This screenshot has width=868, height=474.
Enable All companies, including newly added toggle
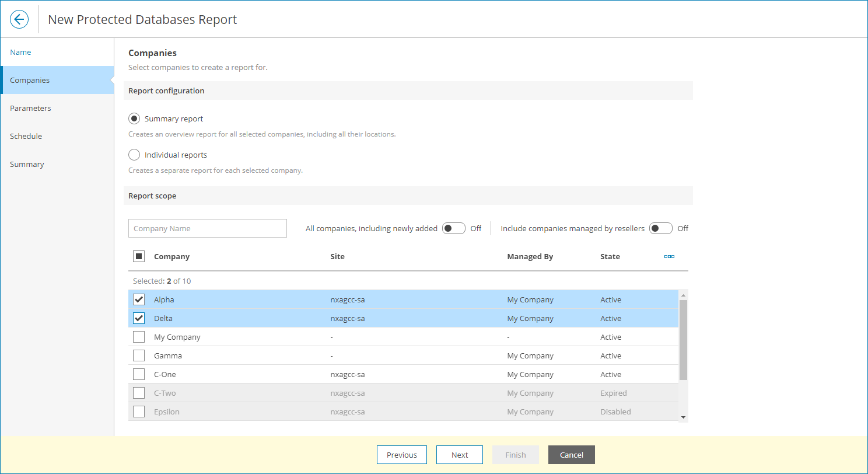[453, 228]
